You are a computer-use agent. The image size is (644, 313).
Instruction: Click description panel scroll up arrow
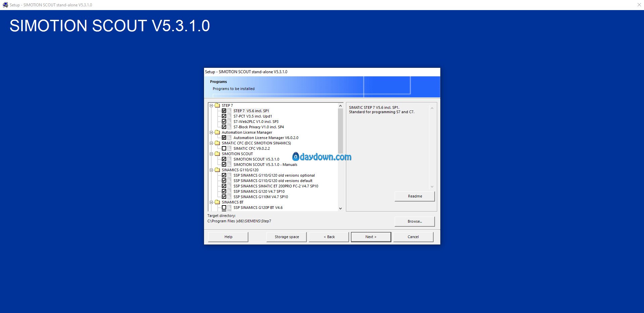432,108
